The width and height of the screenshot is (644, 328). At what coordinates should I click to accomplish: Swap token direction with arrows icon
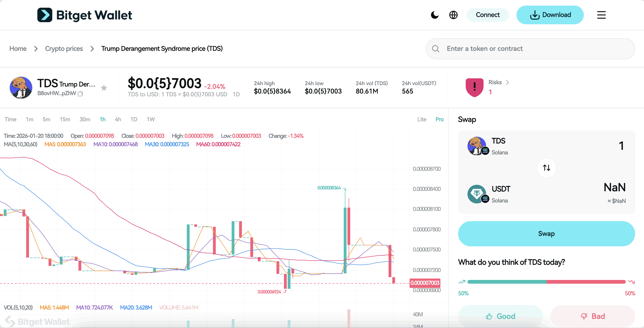point(546,168)
